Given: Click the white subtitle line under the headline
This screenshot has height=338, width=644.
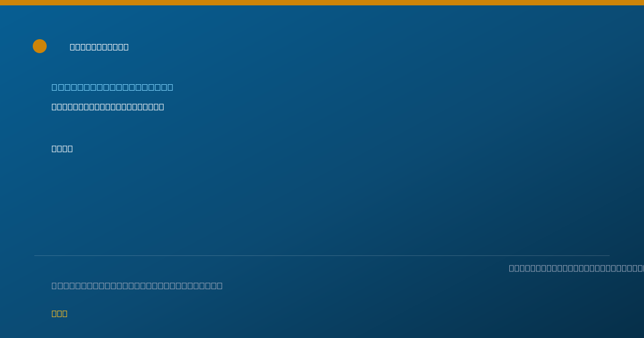Looking at the screenshot, I should pos(108,107).
